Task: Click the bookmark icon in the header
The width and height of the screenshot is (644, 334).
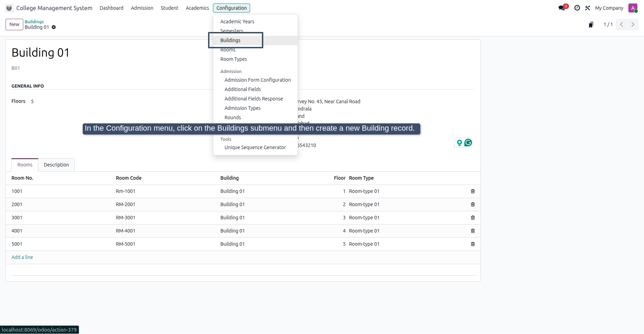Action: (591, 25)
